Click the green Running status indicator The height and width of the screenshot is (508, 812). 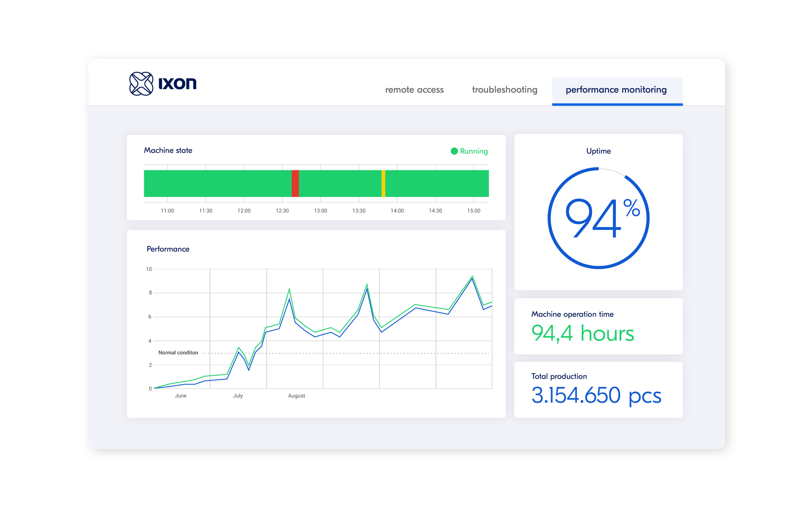point(454,151)
